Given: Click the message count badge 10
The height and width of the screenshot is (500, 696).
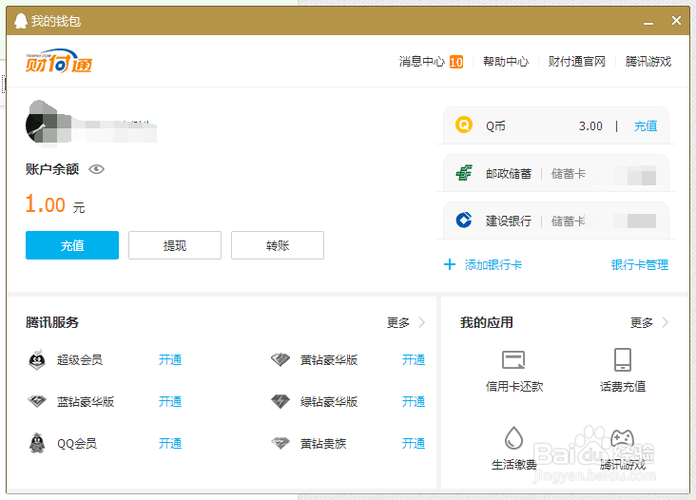Looking at the screenshot, I should [456, 62].
